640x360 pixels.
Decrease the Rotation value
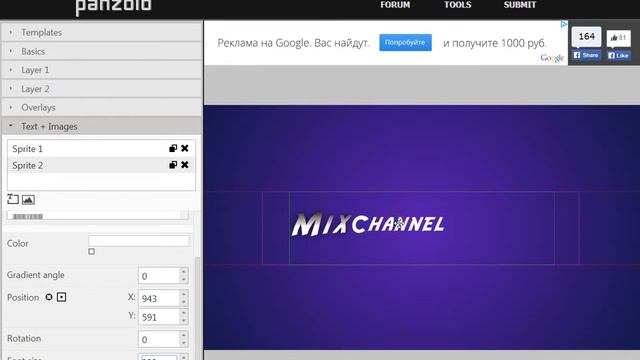[x=184, y=343]
